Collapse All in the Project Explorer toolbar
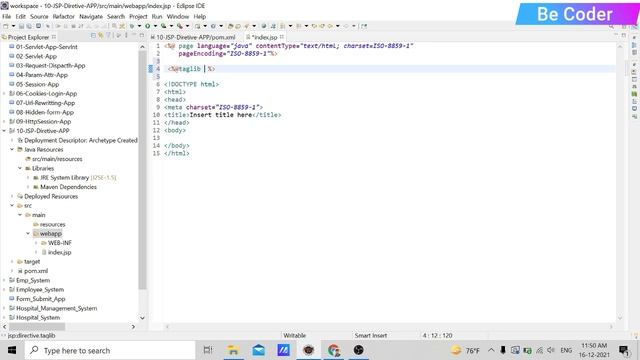The width and height of the screenshot is (640, 360). (93, 36)
